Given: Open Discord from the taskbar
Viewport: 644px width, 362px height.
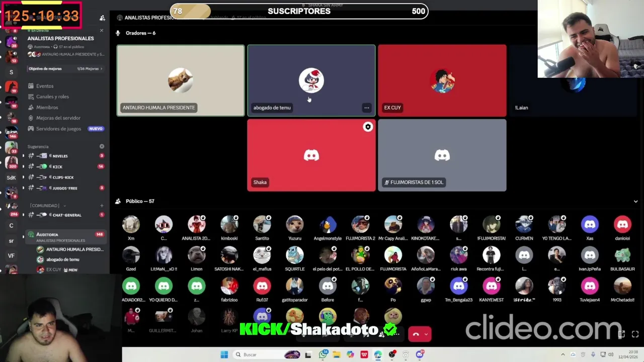Looking at the screenshot, I should [x=420, y=354].
